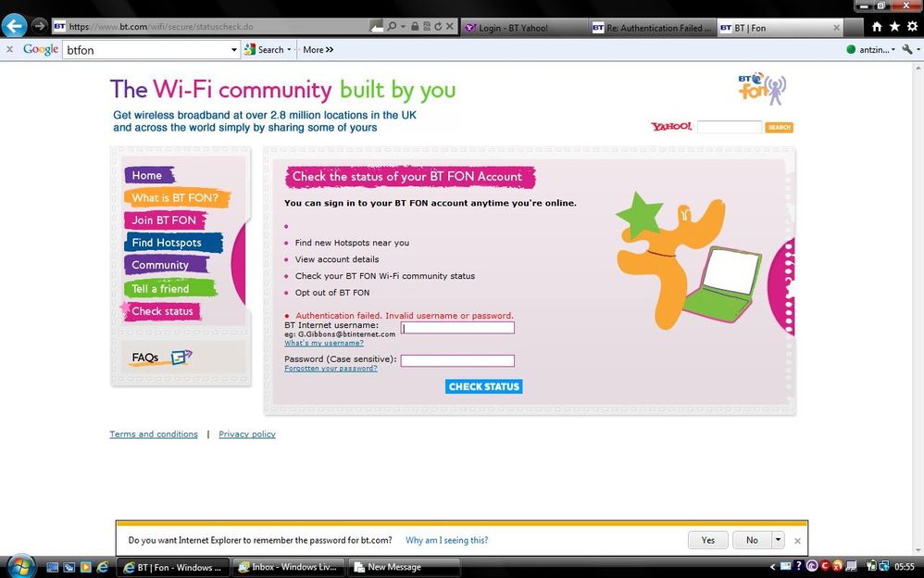Open Inbox - Windows Live taskbar item
Viewport: 924px width, 578px height.
pos(288,567)
